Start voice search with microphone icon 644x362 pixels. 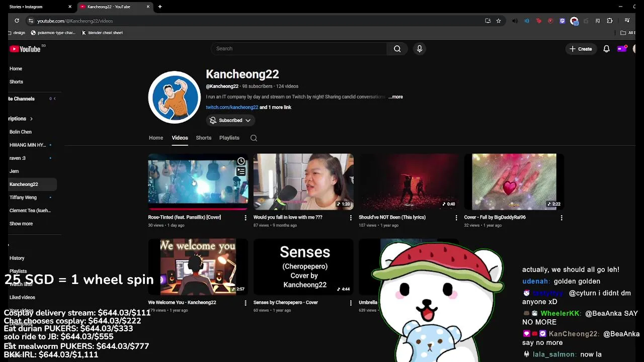[420, 49]
